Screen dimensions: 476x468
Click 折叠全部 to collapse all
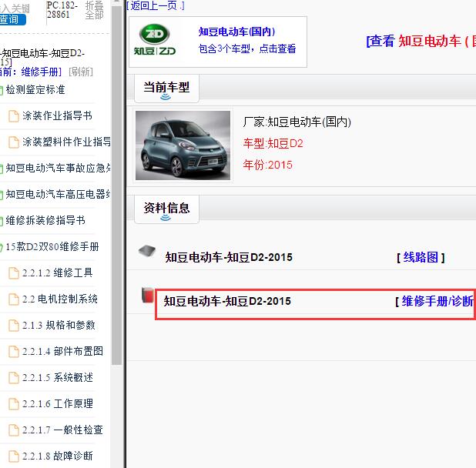point(94,10)
